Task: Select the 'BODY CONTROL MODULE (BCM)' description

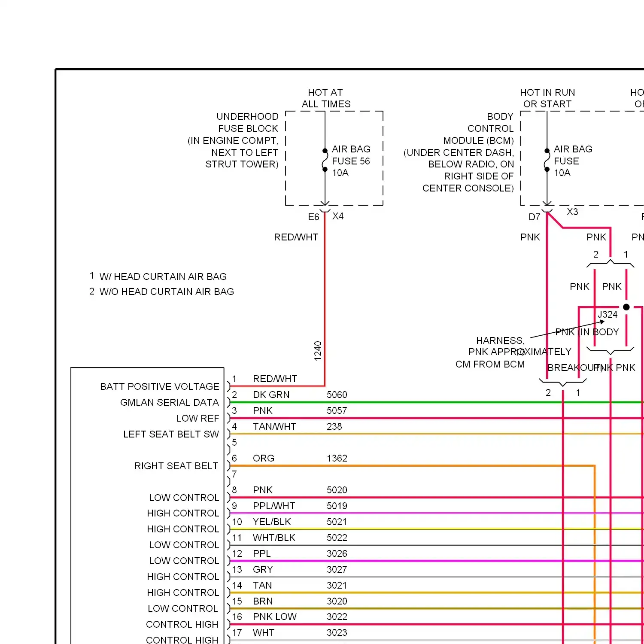Action: point(459,152)
